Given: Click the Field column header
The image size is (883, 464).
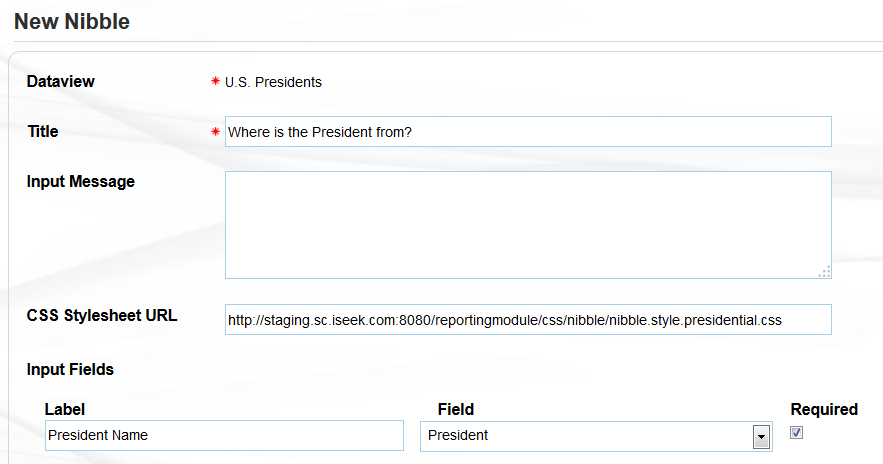Looking at the screenshot, I should point(456,409).
